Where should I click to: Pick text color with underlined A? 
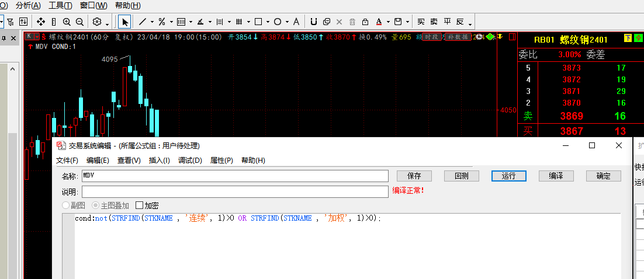(379, 22)
